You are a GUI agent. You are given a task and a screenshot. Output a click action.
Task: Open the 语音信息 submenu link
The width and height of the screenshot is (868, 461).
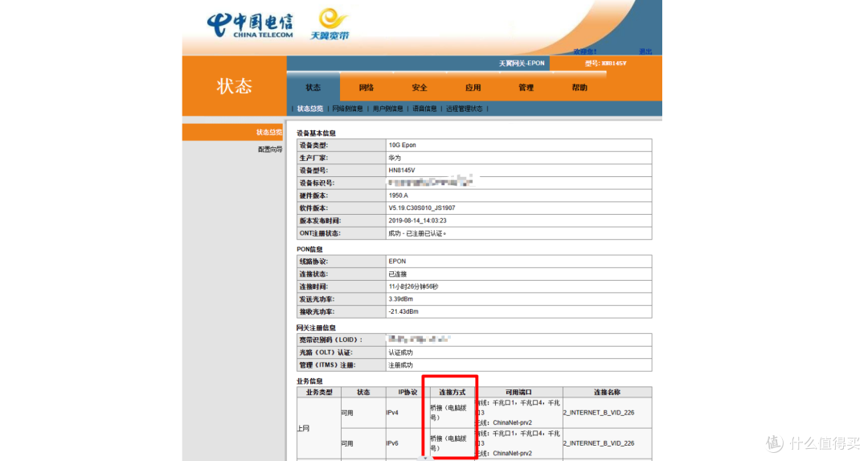(x=424, y=109)
